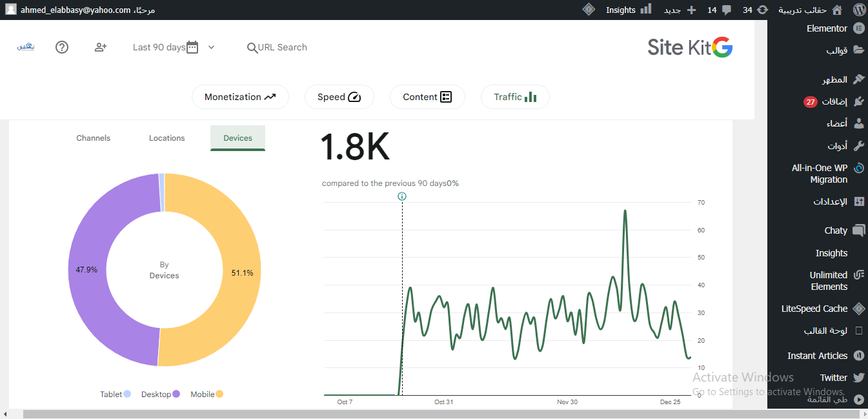This screenshot has height=419, width=868.
Task: Click the Chaty chat bubble icon
Action: tap(859, 230)
